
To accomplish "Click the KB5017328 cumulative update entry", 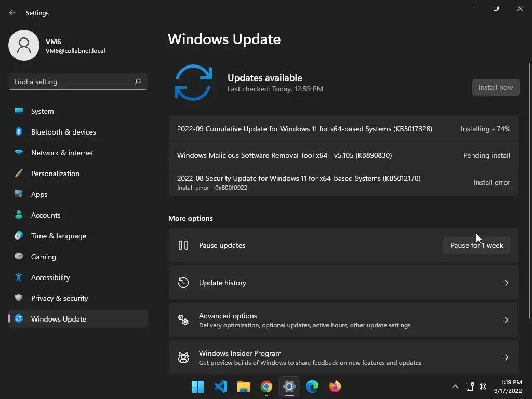I will [344, 129].
